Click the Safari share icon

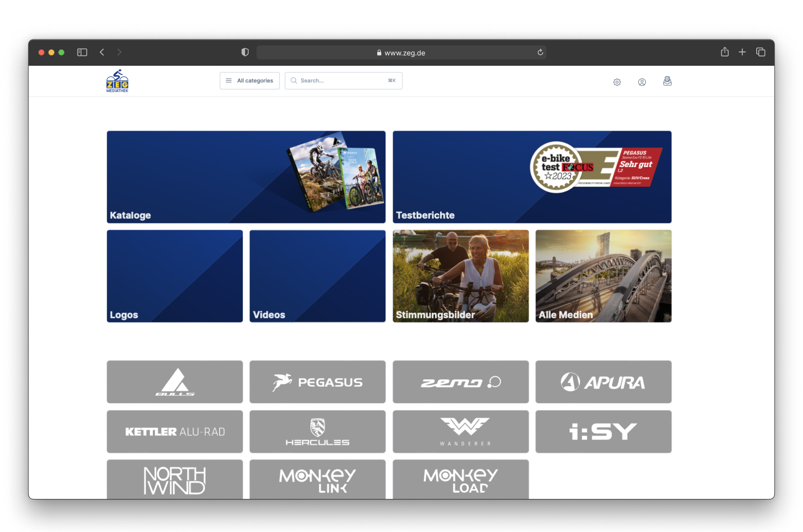(724, 52)
